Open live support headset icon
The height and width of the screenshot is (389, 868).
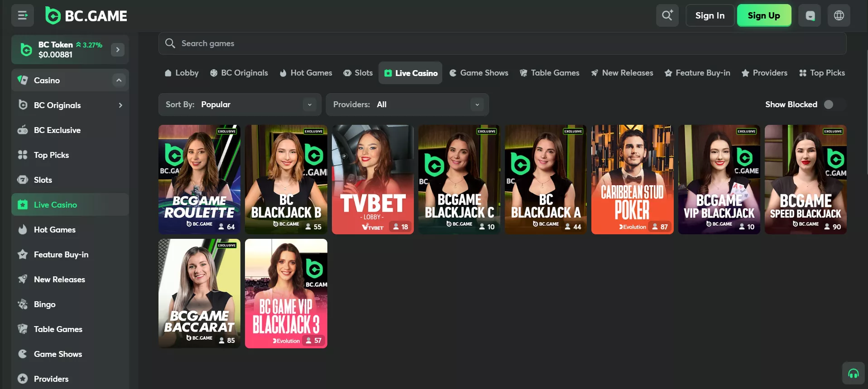(853, 374)
